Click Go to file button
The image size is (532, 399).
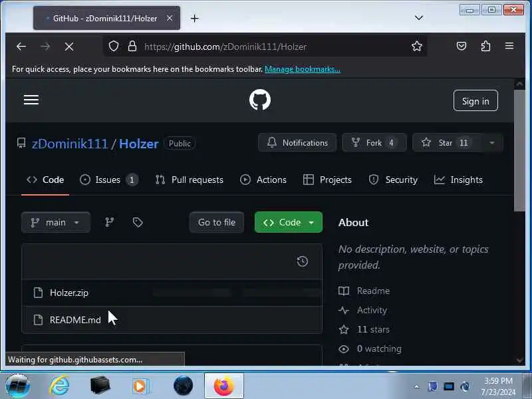(217, 222)
